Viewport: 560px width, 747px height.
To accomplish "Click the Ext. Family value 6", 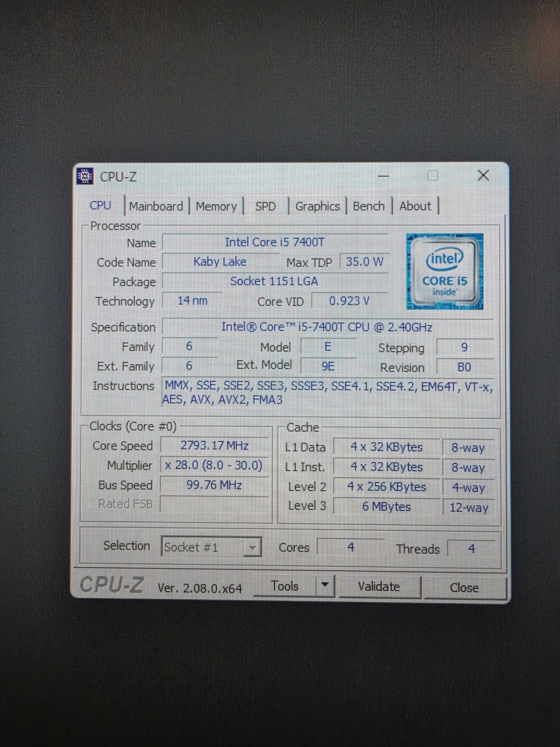I will 189,366.
